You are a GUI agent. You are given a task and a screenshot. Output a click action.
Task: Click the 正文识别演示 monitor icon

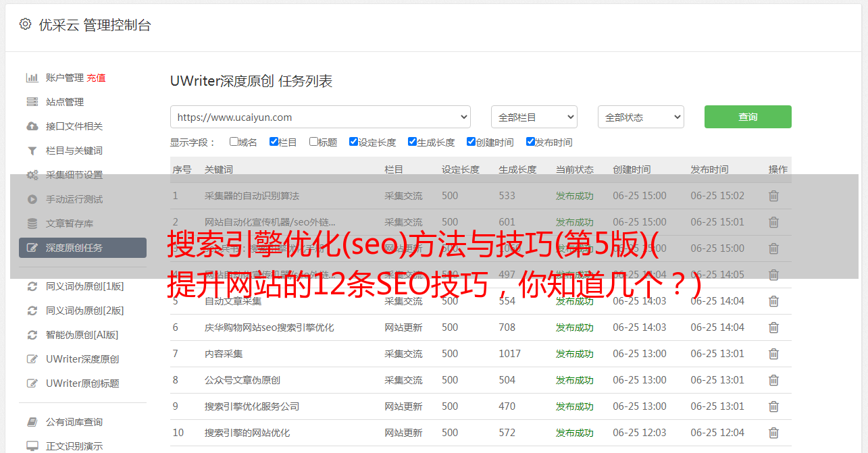32,446
